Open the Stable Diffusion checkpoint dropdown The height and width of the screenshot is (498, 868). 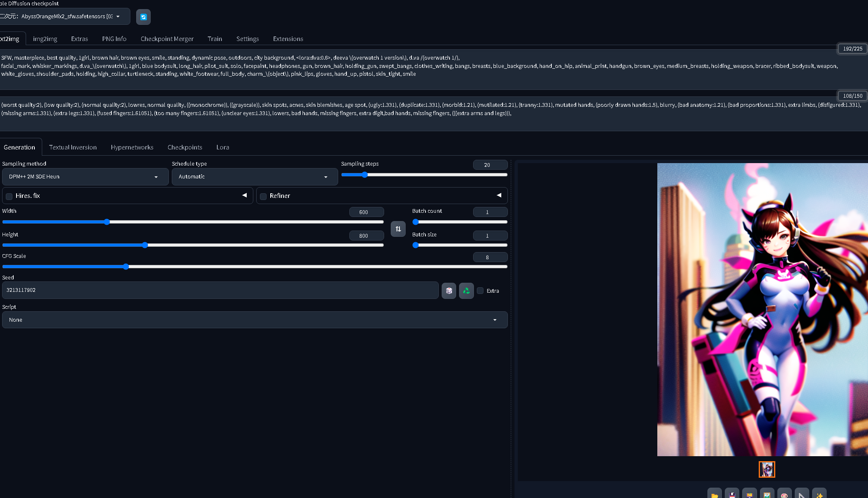tap(64, 17)
